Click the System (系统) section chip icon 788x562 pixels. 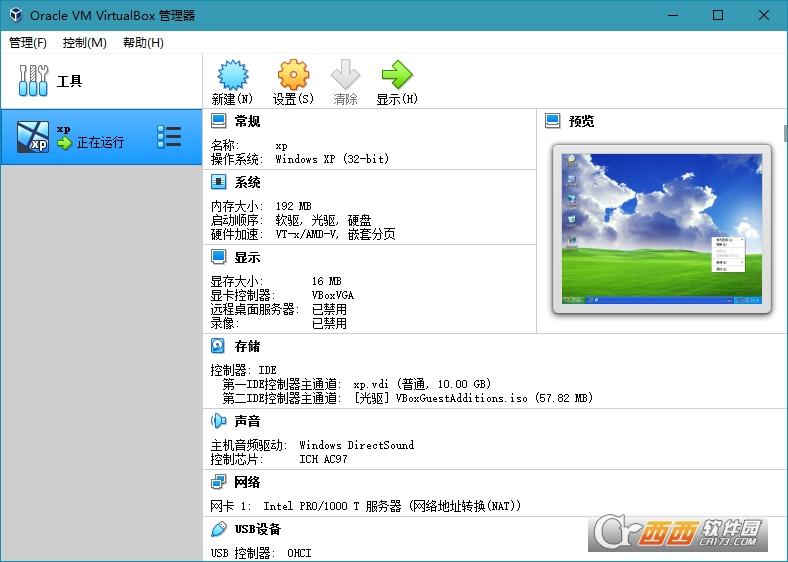pos(218,182)
